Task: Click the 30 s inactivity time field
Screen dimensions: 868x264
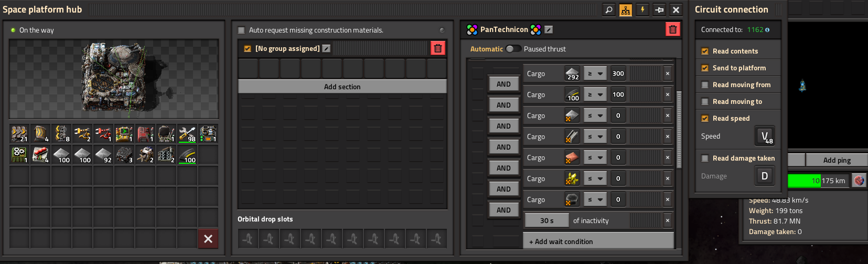Action: (x=546, y=221)
